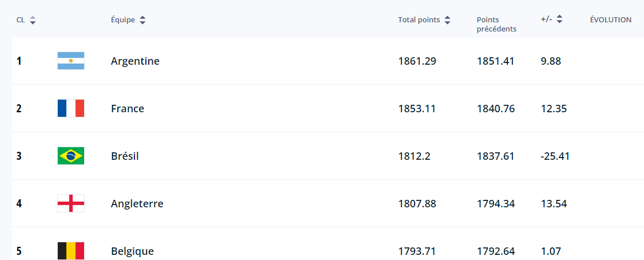Open the Brésil team link
Screen dimensions: 644x260
[125, 156]
